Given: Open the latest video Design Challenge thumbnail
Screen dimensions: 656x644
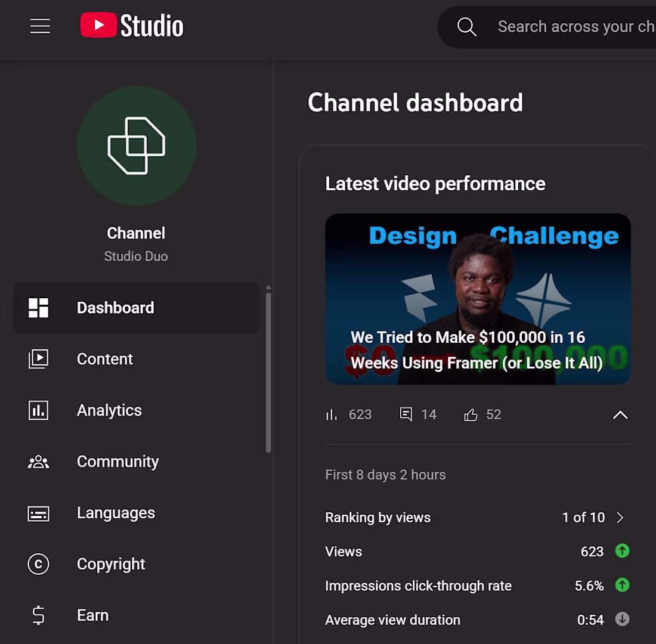Looking at the screenshot, I should coord(478,299).
